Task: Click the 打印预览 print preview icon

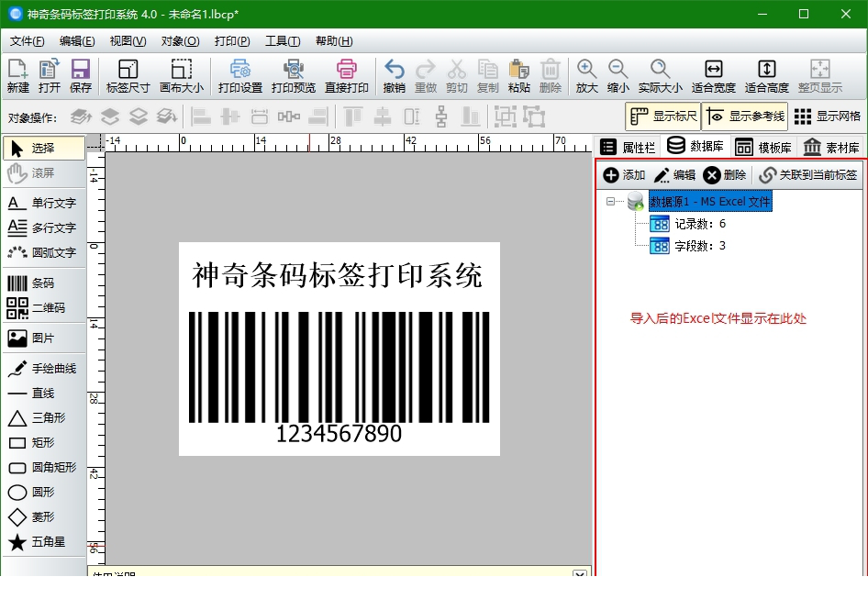Action: (x=293, y=76)
